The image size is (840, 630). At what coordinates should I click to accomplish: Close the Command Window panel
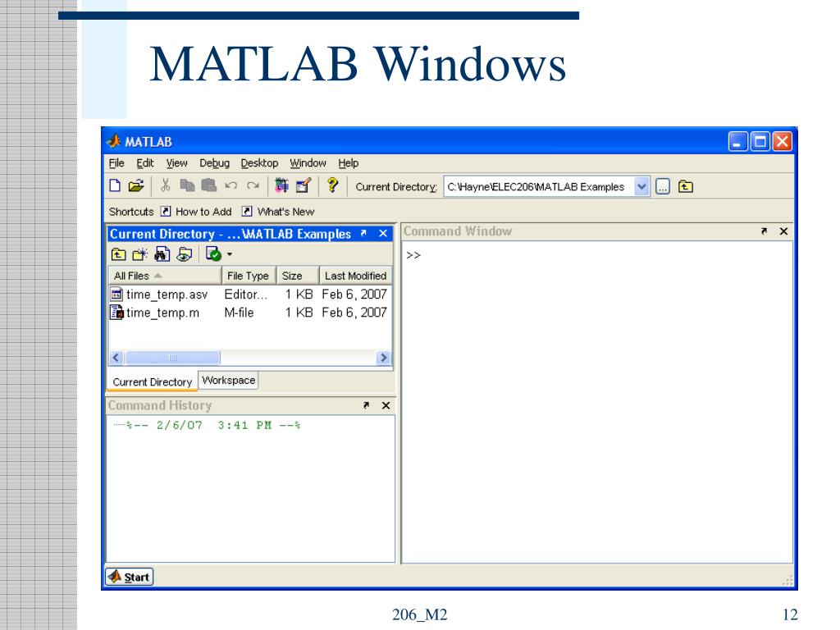[783, 231]
